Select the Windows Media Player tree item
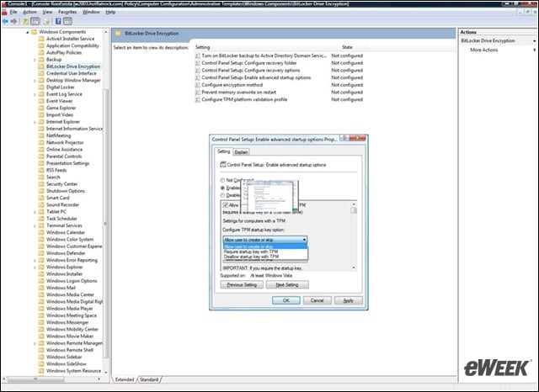 (70, 308)
